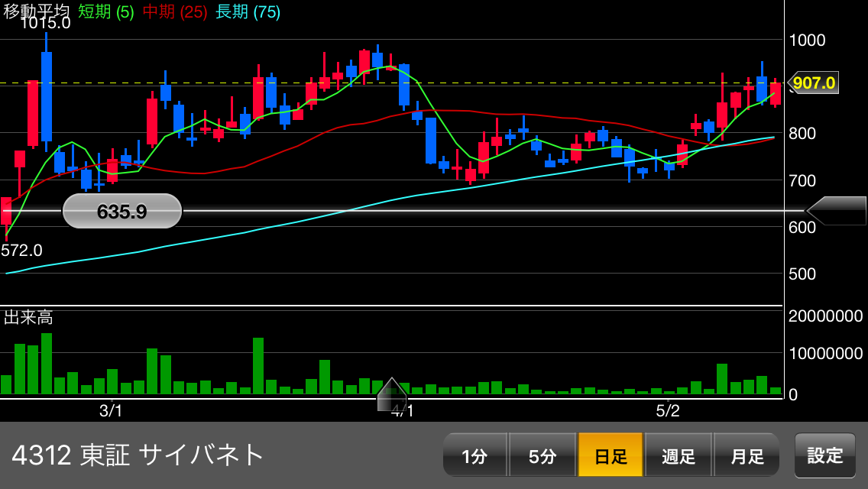
Task: Click the gray price-axis crosshair arrow handle
Action: pos(836,210)
